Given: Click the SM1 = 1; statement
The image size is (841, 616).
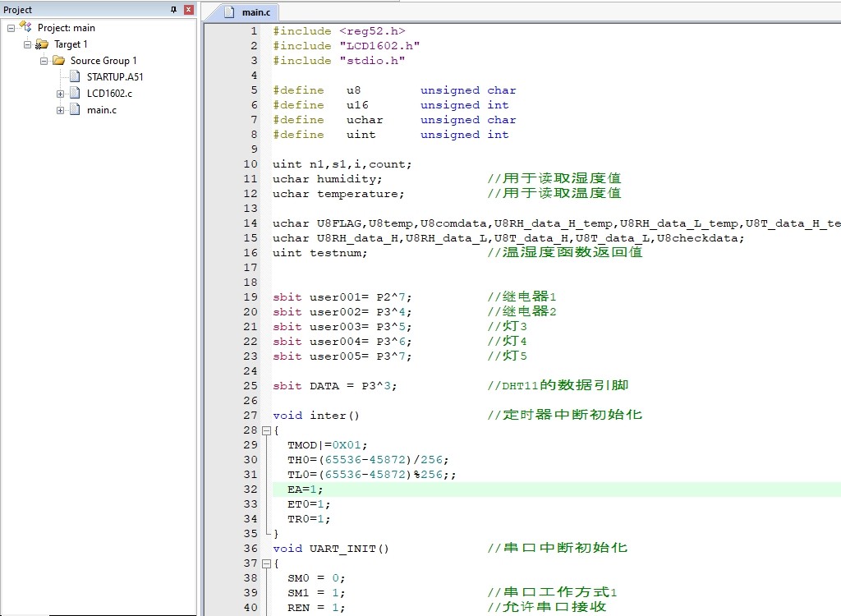Looking at the screenshot, I should coord(316,593).
